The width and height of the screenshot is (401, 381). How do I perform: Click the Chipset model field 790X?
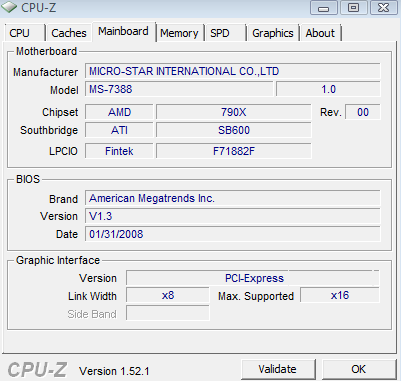pos(234,112)
